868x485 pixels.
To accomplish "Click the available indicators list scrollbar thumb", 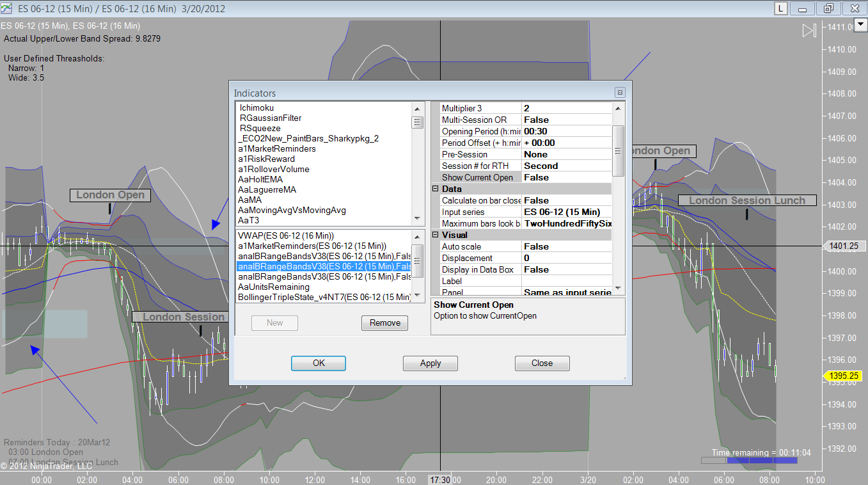I will click(x=417, y=122).
